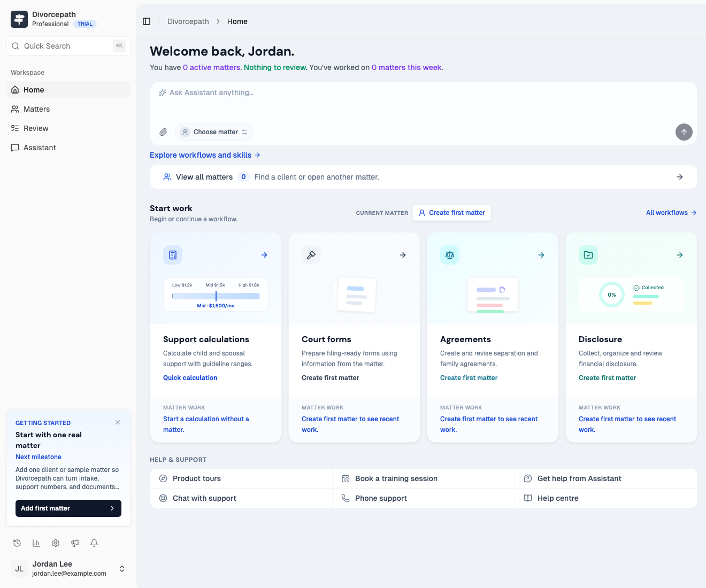This screenshot has height=588, width=706.
Task: Open the history clock icon
Action: click(17, 543)
